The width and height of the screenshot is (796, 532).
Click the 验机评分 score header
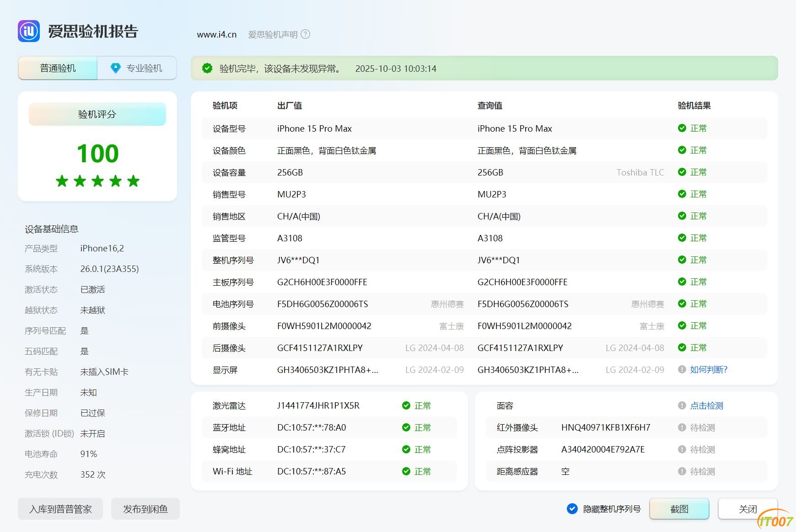pyautogui.click(x=97, y=114)
